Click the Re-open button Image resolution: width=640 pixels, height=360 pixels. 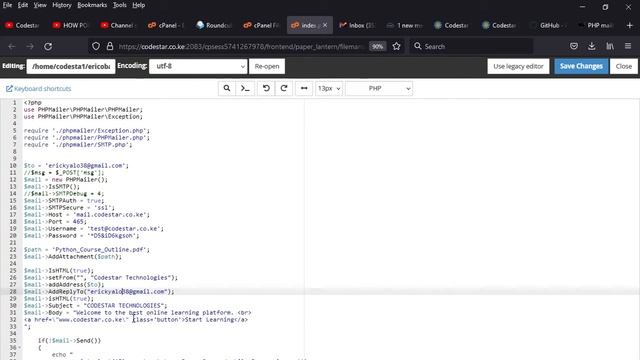pyautogui.click(x=267, y=66)
